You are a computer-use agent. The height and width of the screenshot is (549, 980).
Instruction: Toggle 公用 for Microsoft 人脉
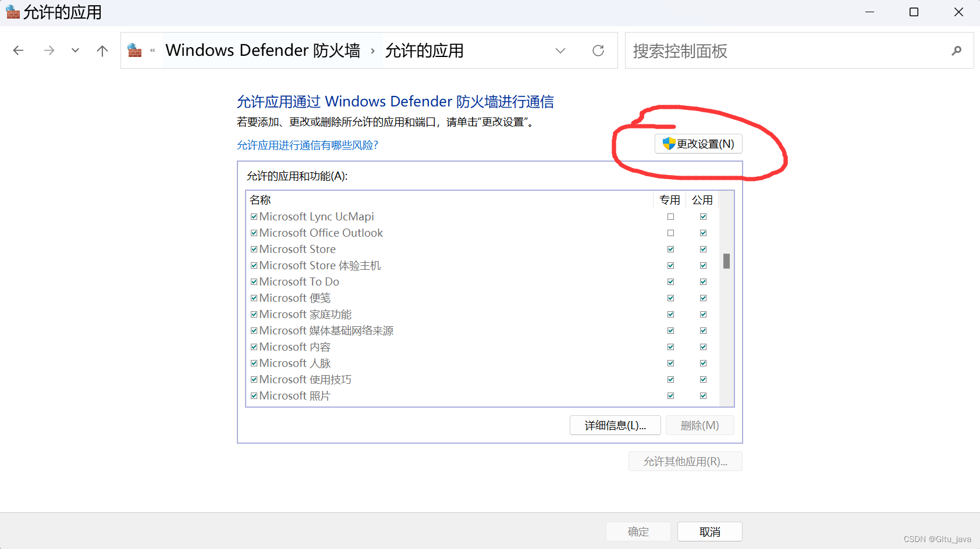coord(703,363)
